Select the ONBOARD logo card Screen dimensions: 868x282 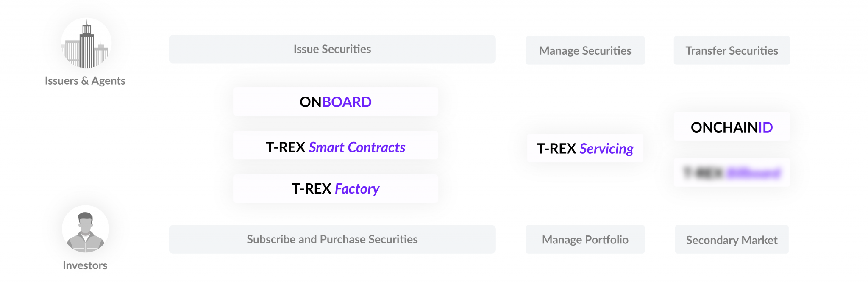coord(335,102)
